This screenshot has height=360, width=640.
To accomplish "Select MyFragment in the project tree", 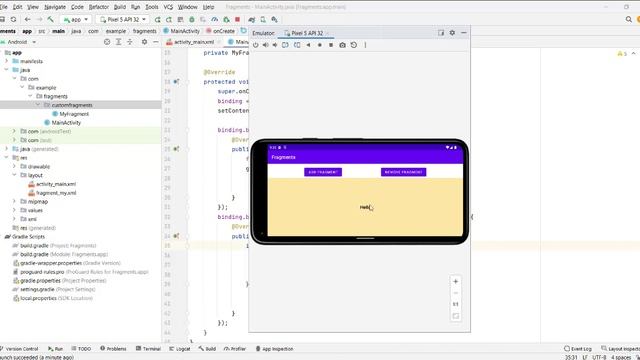I will pyautogui.click(x=74, y=114).
